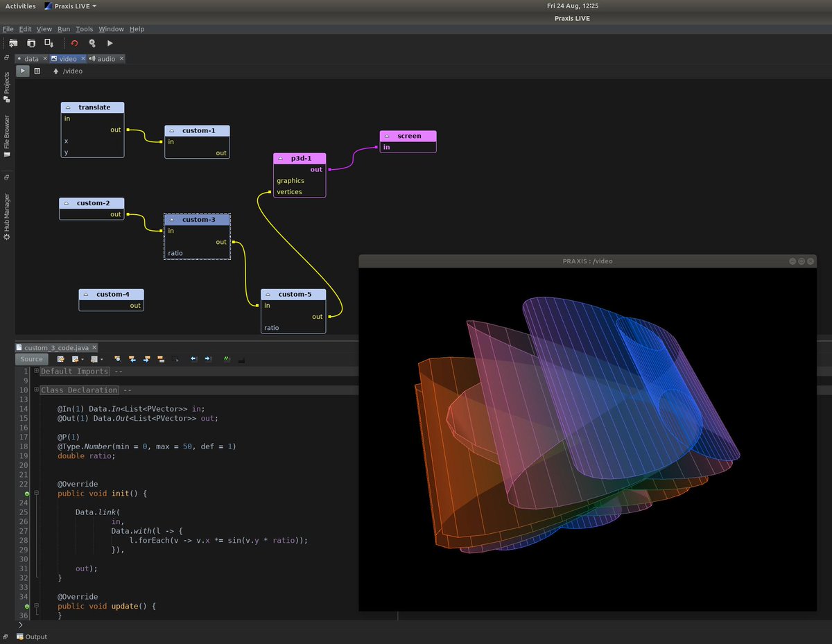
Task: Open the Find Selection editor icon
Action: click(118, 359)
